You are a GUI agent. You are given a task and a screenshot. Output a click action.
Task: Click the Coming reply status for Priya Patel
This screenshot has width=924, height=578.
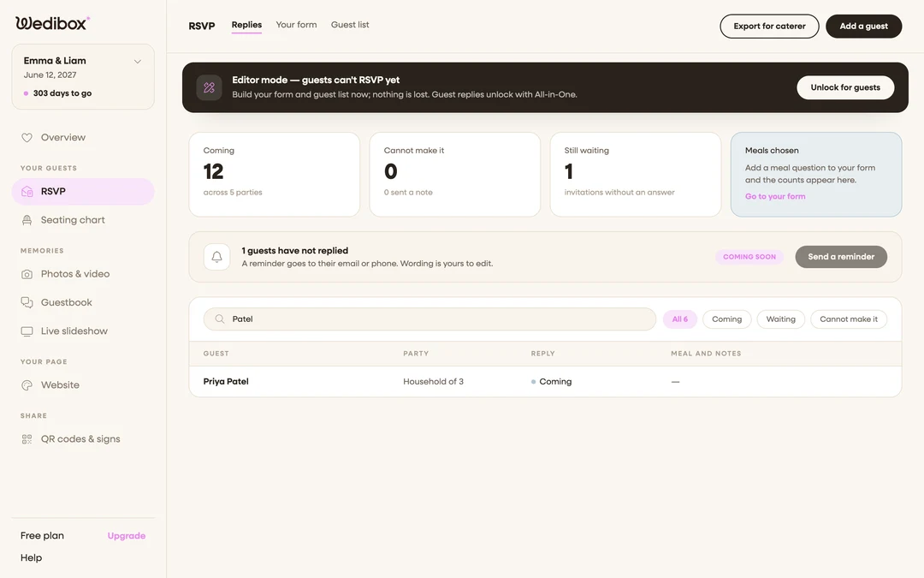point(552,382)
